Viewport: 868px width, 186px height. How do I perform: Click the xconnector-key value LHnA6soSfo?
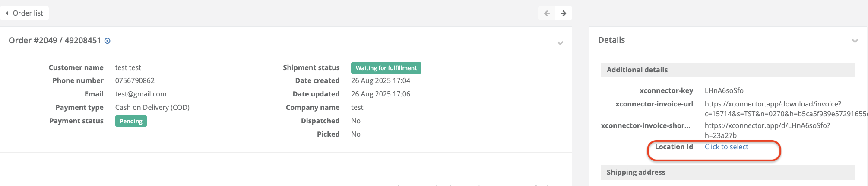[x=724, y=90]
